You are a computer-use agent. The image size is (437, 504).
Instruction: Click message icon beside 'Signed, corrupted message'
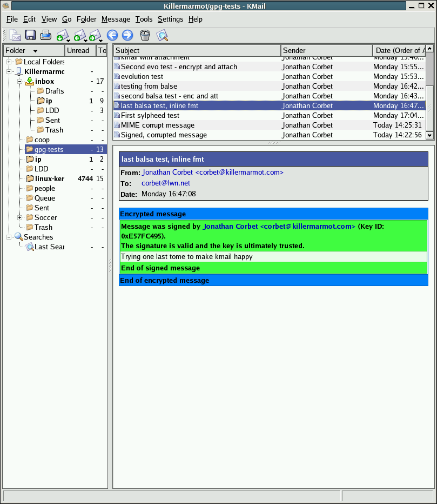pyautogui.click(x=117, y=135)
